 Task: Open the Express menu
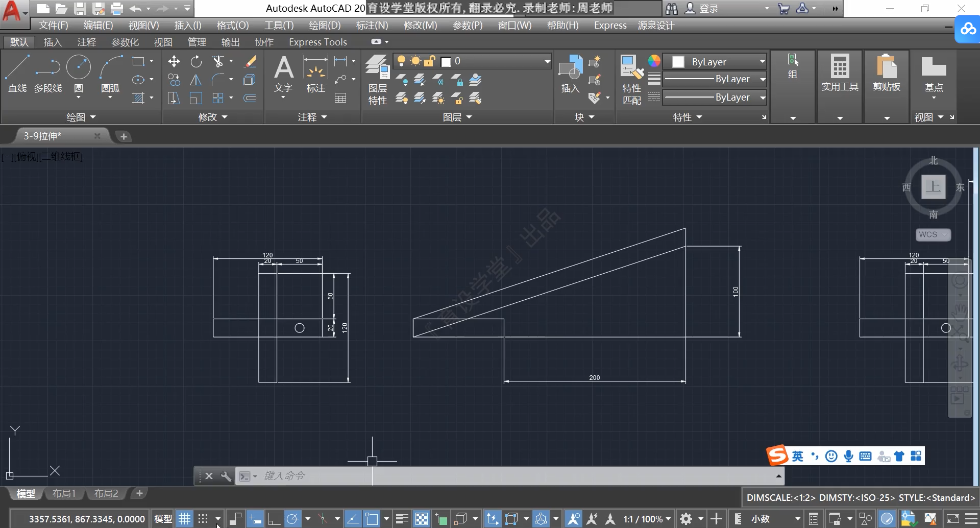(610, 25)
